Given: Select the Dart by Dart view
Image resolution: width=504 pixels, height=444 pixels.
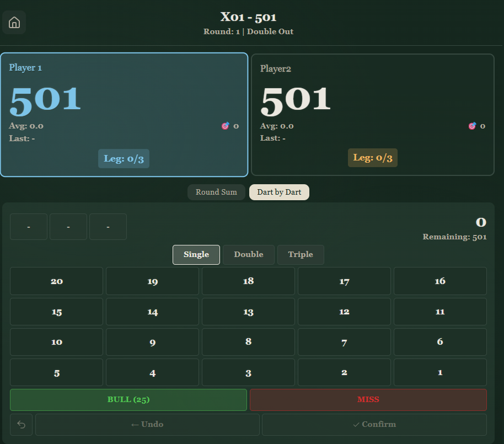Looking at the screenshot, I should click(x=279, y=192).
